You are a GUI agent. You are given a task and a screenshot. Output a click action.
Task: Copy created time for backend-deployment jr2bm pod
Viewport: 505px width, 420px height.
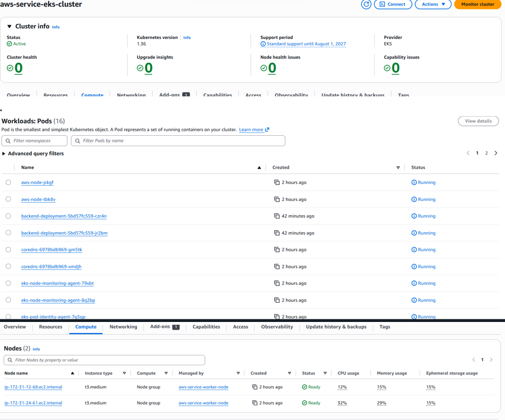tap(277, 233)
